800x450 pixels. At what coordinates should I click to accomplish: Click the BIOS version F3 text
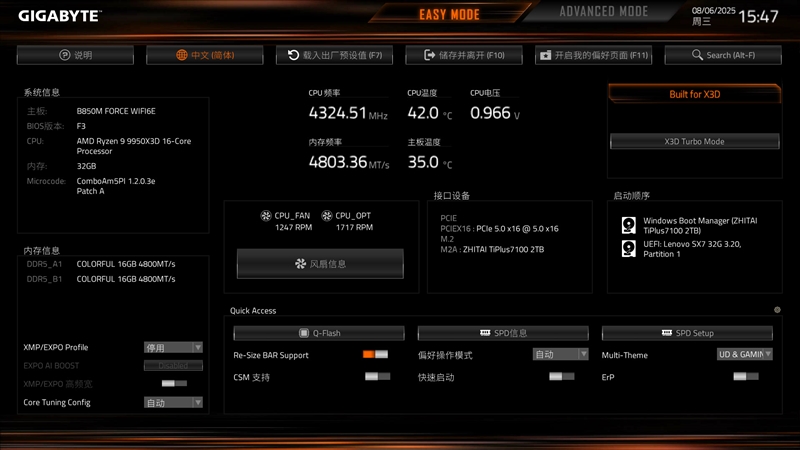pyautogui.click(x=81, y=126)
